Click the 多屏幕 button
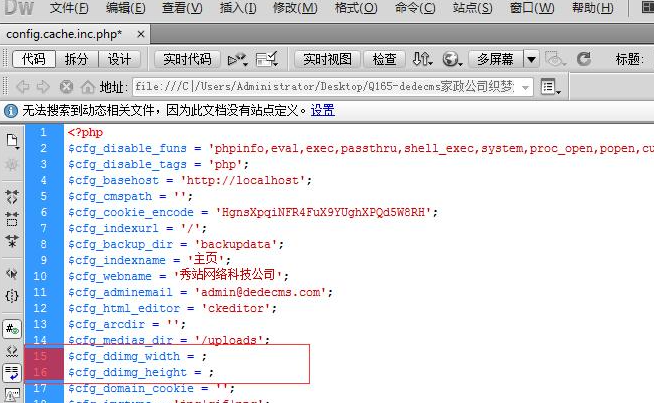 pyautogui.click(x=495, y=59)
